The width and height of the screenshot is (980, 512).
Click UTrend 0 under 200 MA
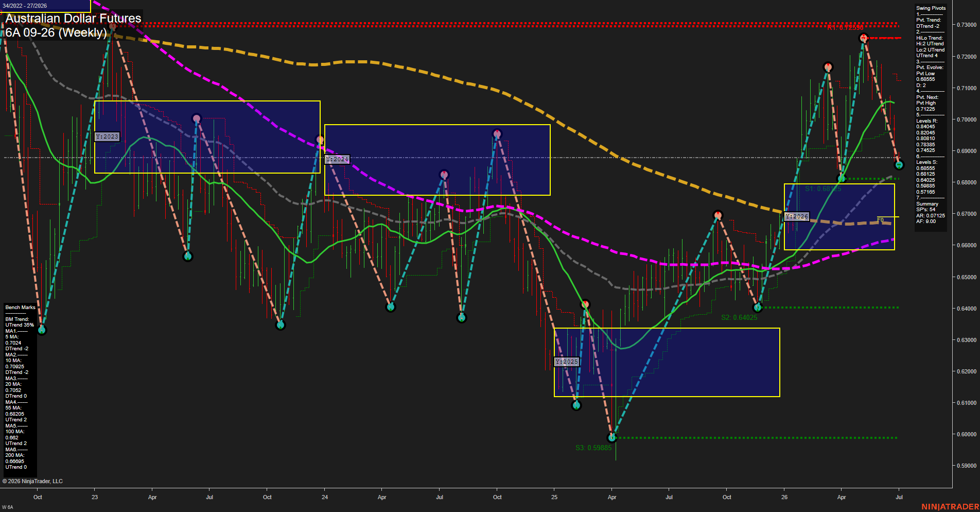tap(16, 467)
